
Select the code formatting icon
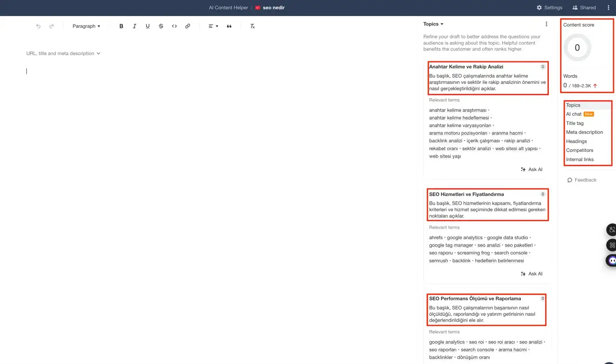coord(174,26)
